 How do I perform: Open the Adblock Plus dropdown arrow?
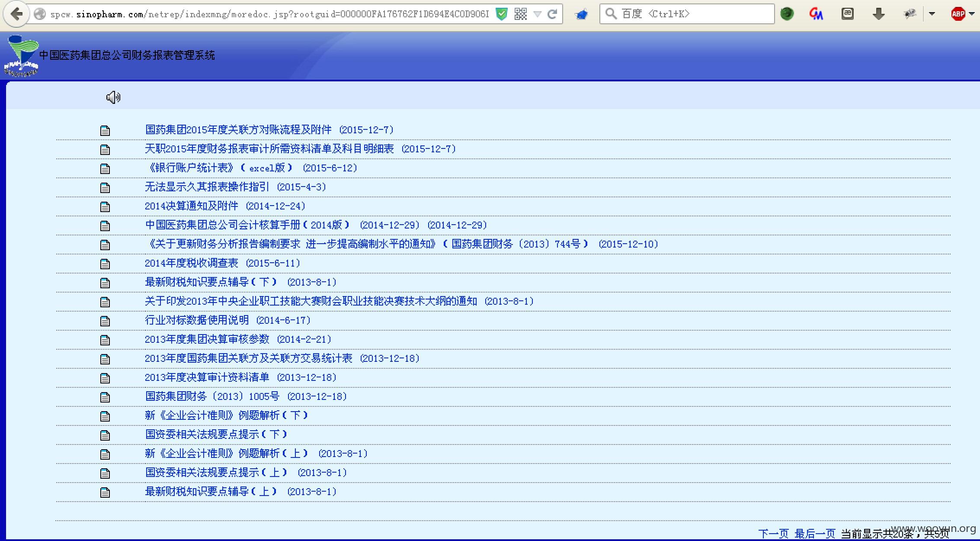[x=972, y=14]
